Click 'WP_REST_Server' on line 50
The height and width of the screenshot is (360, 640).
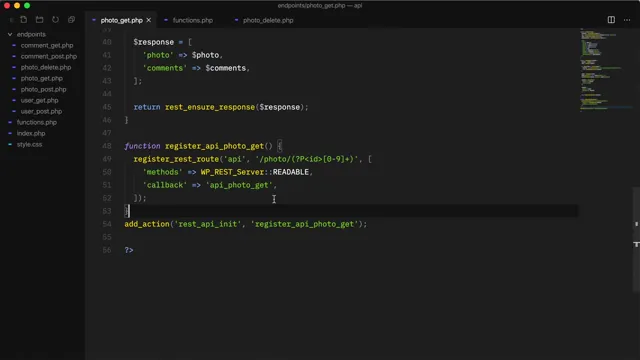coord(232,172)
